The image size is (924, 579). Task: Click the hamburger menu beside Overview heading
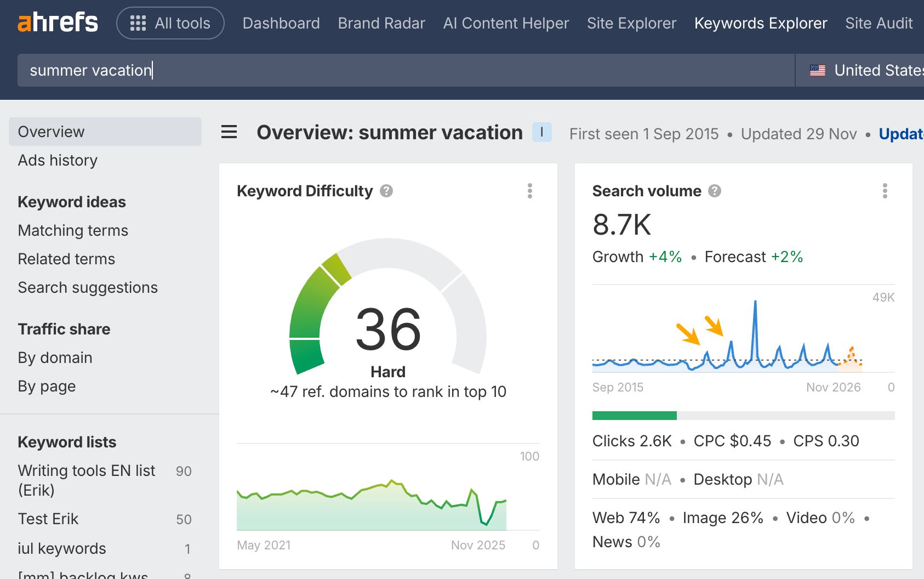coord(229,132)
